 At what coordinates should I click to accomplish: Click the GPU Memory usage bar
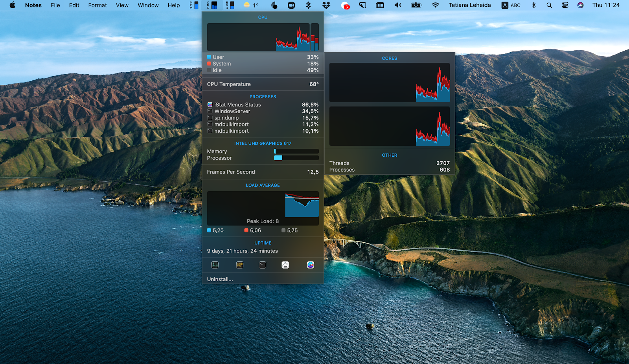(x=296, y=152)
